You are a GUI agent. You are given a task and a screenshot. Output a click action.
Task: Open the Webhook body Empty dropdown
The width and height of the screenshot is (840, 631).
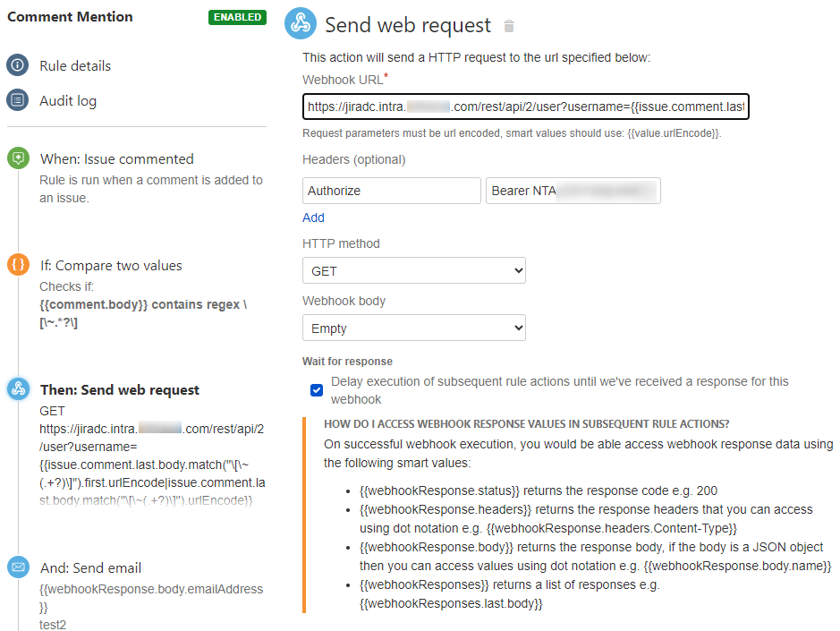coord(414,328)
